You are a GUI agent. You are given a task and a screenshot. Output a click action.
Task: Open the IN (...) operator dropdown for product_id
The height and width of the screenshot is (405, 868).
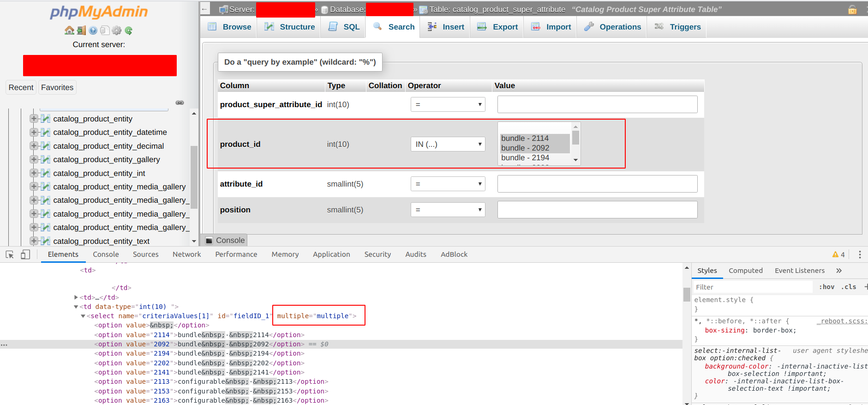[x=448, y=144]
